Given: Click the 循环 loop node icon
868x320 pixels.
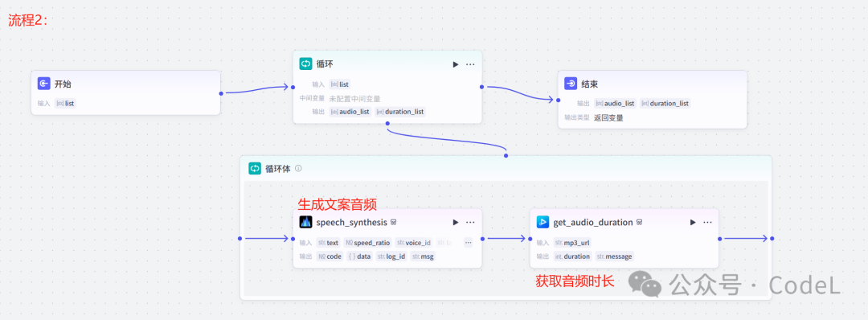Looking at the screenshot, I should pyautogui.click(x=305, y=64).
